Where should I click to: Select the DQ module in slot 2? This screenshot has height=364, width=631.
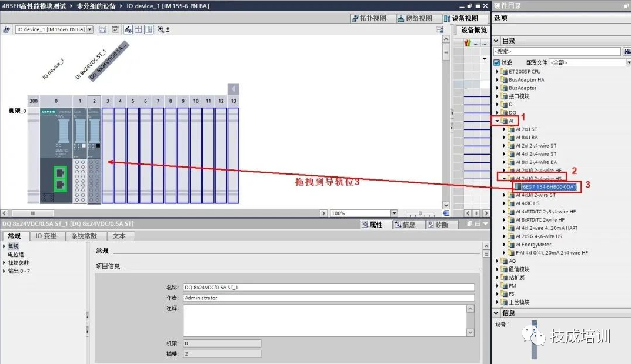[94, 155]
